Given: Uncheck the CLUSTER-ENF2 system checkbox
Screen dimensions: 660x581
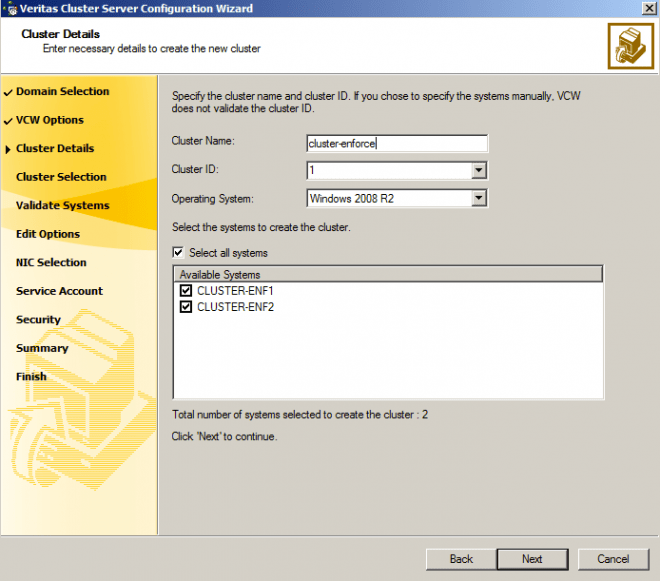Looking at the screenshot, I should (186, 306).
